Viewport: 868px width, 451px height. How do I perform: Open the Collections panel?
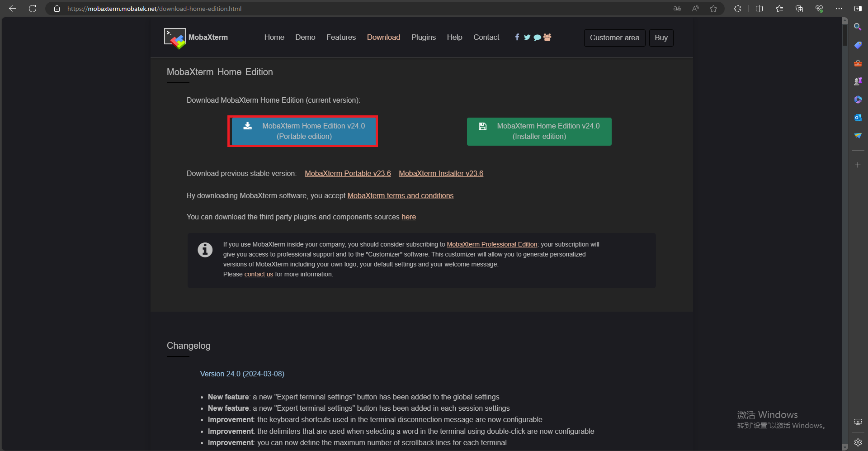point(799,9)
